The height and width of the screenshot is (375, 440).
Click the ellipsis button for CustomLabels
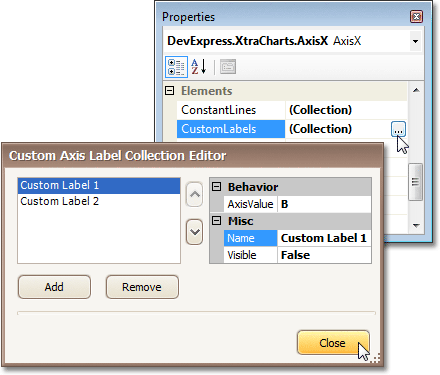coord(398,129)
